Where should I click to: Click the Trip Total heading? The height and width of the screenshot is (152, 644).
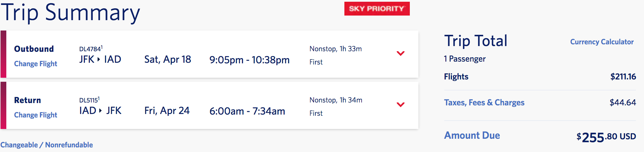[x=476, y=41]
